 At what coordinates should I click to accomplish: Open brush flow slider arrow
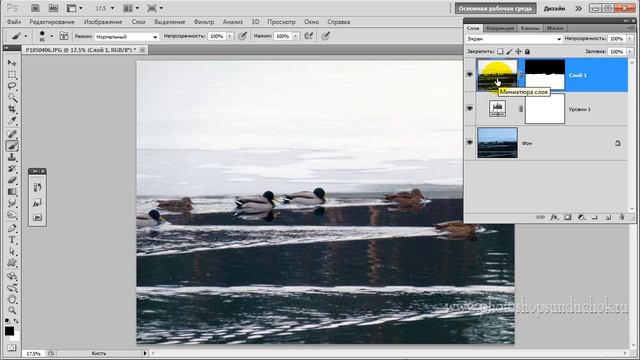click(296, 36)
